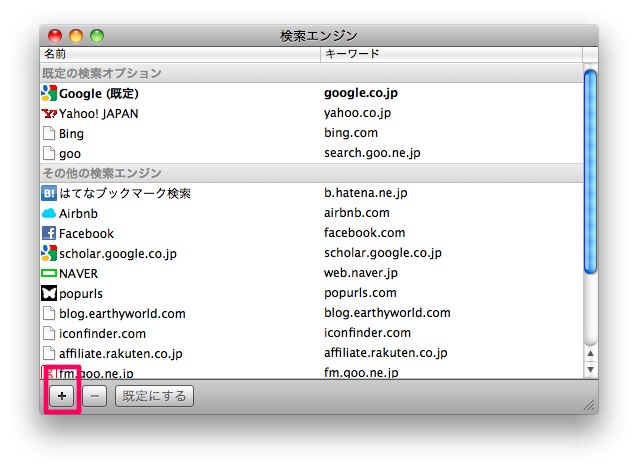Click the blank page icon beside goo
Viewport: 638px width, 469px height.
coord(49,153)
